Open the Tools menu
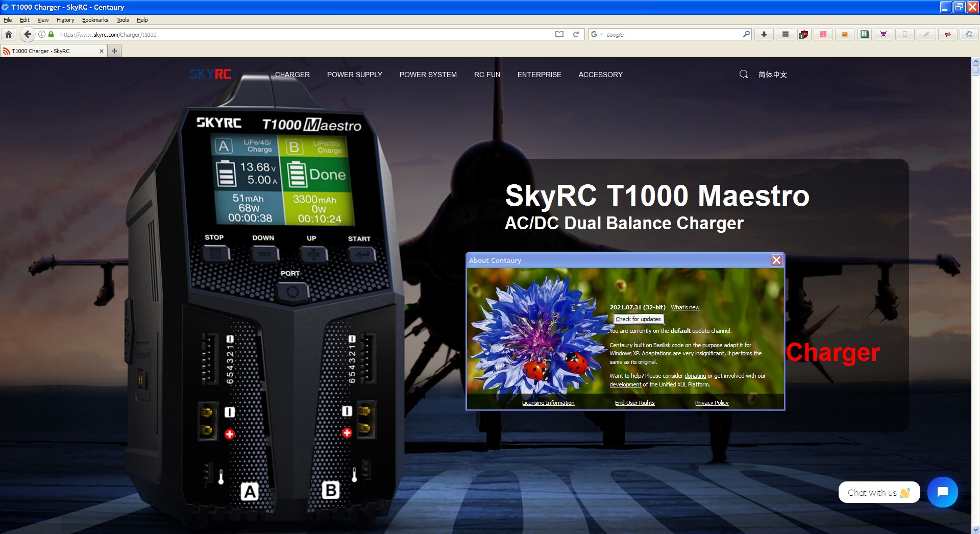980x534 pixels. [122, 20]
